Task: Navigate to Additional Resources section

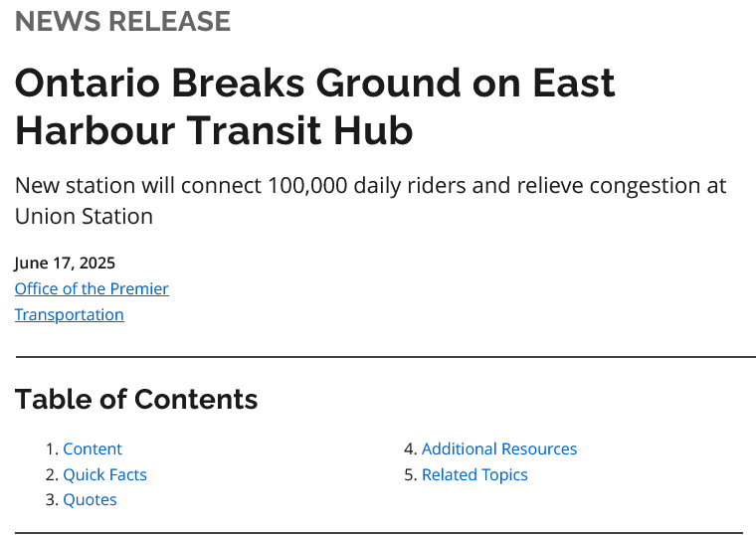Action: (x=498, y=448)
